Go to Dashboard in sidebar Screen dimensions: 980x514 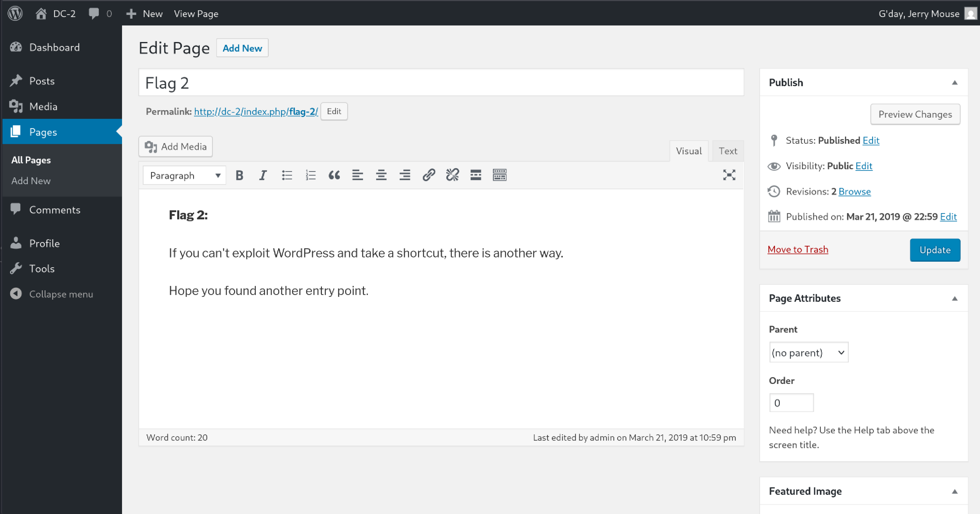[x=54, y=47]
